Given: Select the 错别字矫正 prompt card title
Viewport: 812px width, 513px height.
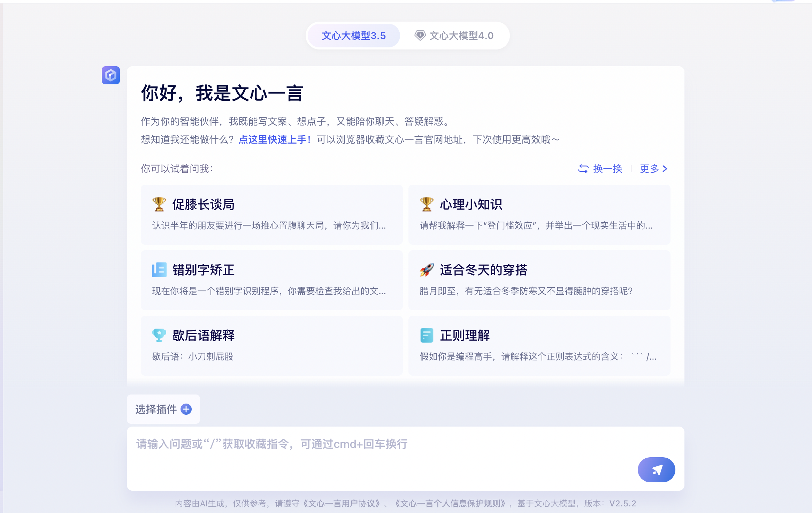Looking at the screenshot, I should 204,270.
